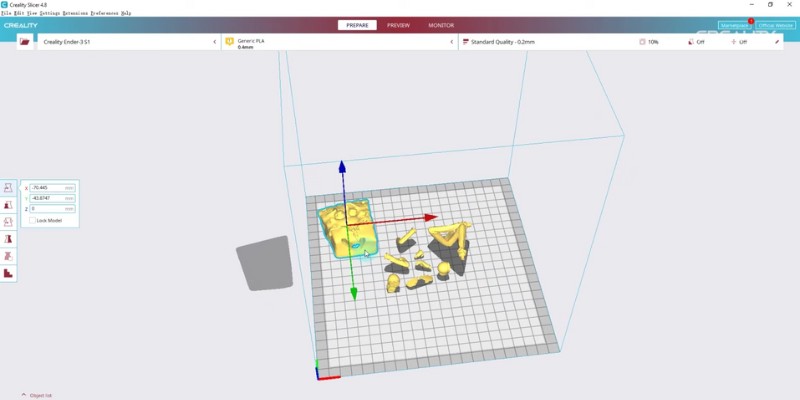Viewport: 800px width, 400px height.
Task: Click the yellow Generic PLA material icon
Action: tap(230, 42)
